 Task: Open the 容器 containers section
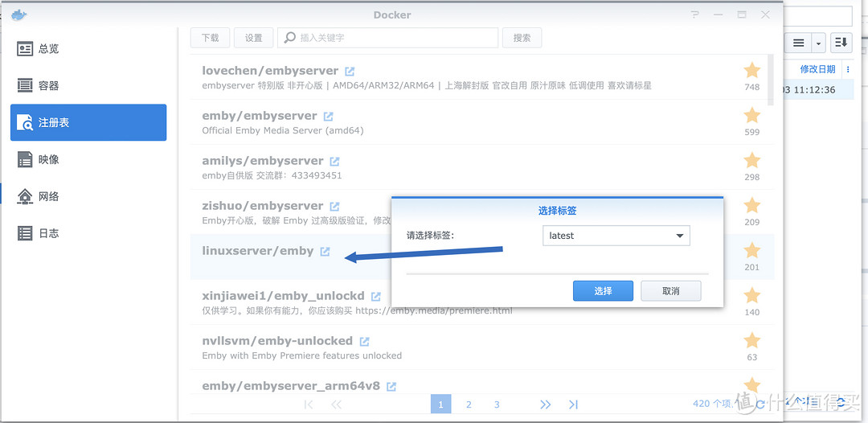[x=88, y=86]
